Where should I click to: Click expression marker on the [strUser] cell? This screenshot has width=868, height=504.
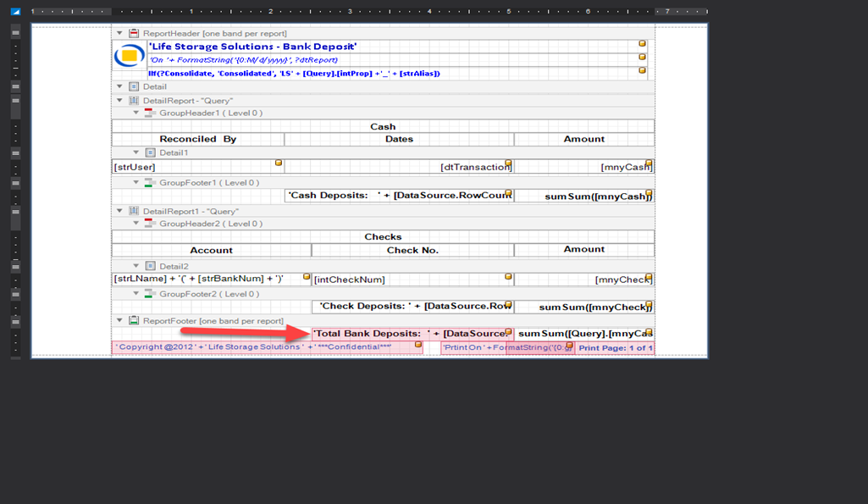click(279, 163)
